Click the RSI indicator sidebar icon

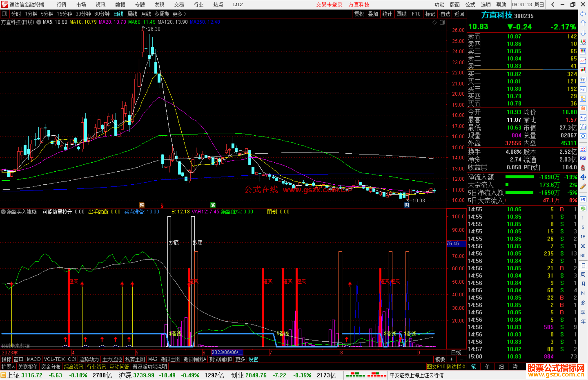coord(583,158)
